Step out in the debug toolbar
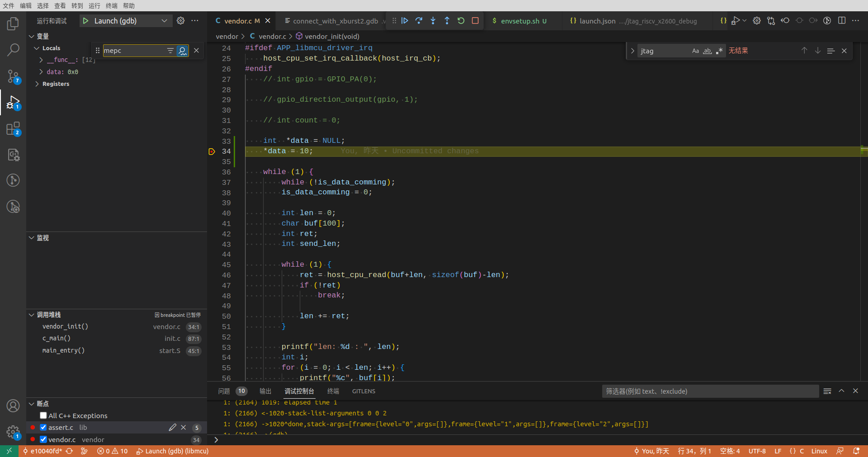Screen dimensions: 868x457 pyautogui.click(x=447, y=21)
